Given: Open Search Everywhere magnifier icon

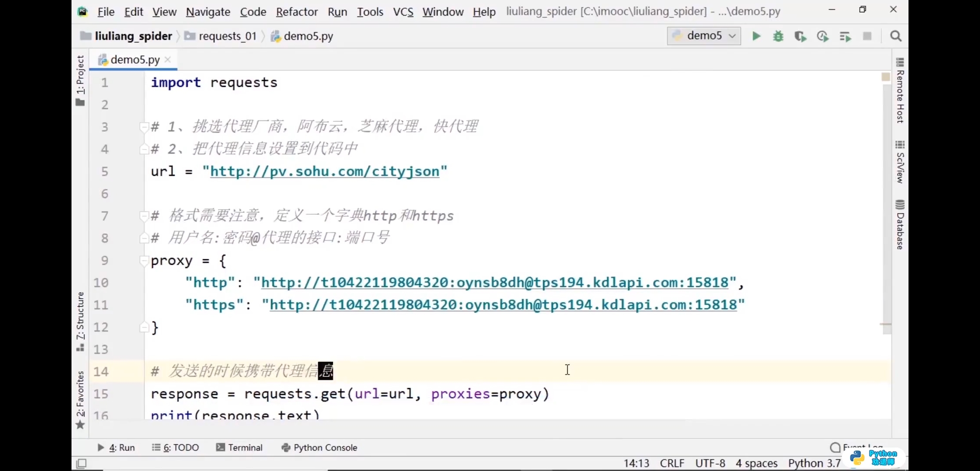Looking at the screenshot, I should (x=896, y=36).
